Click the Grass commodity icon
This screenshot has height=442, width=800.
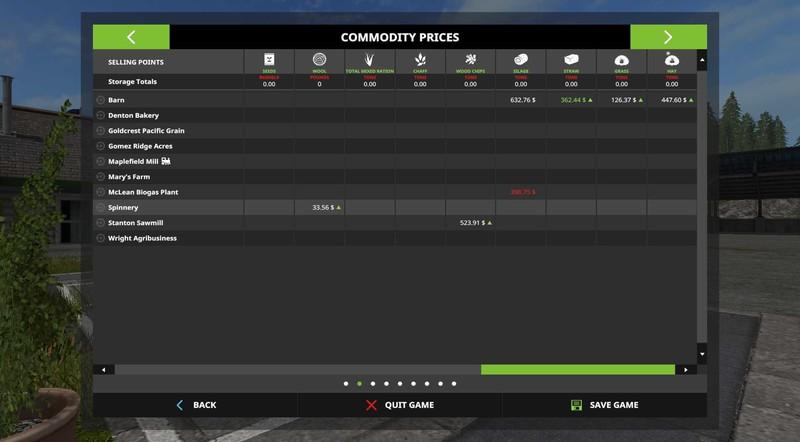click(621, 60)
